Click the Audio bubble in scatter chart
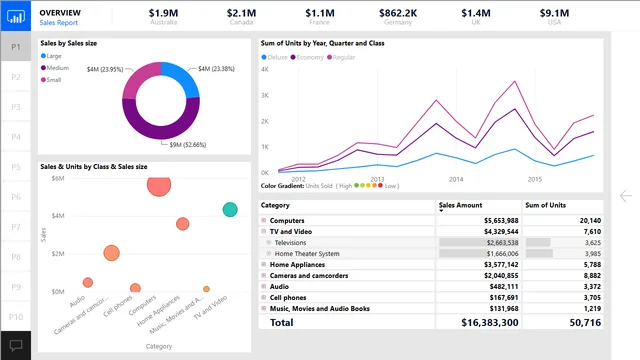The height and width of the screenshot is (360, 640). point(88,282)
